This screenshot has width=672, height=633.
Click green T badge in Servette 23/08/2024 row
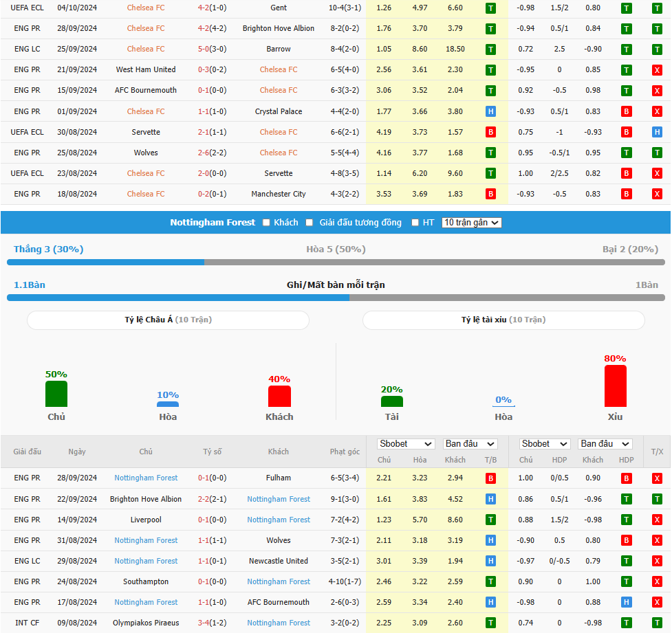tap(490, 173)
